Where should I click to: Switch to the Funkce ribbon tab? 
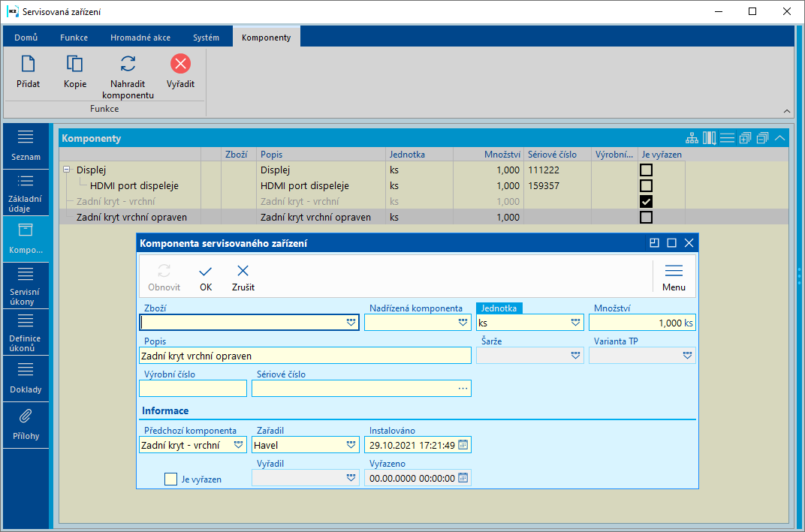click(74, 38)
